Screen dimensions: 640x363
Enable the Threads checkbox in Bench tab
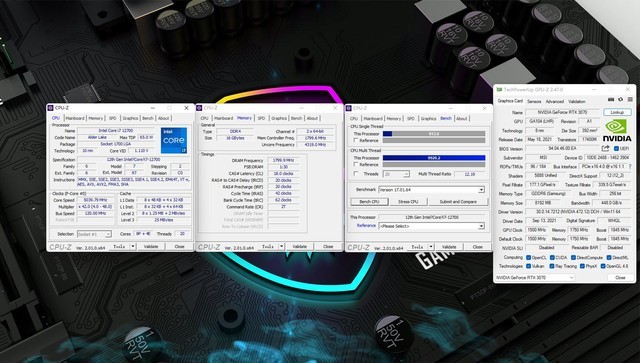tap(356, 174)
